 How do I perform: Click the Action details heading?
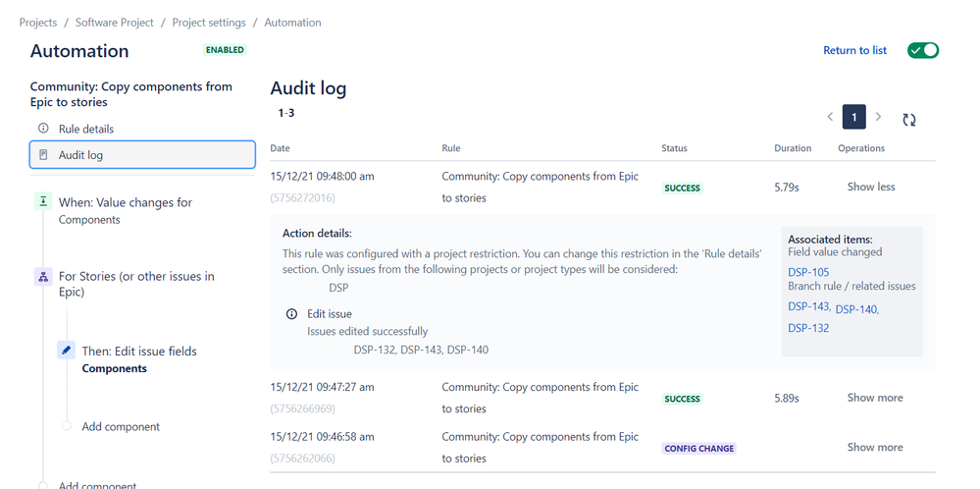coord(317,234)
